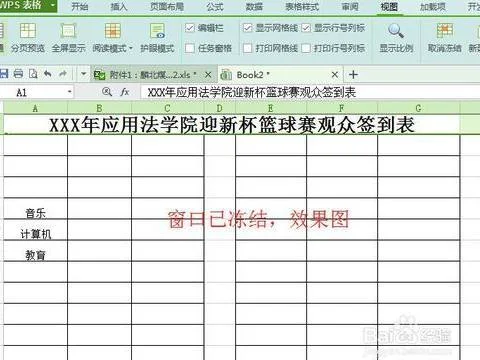Screen dimensions: 480x360
Task: Open the page break preview (分页预览)
Action: pyautogui.click(x=28, y=38)
